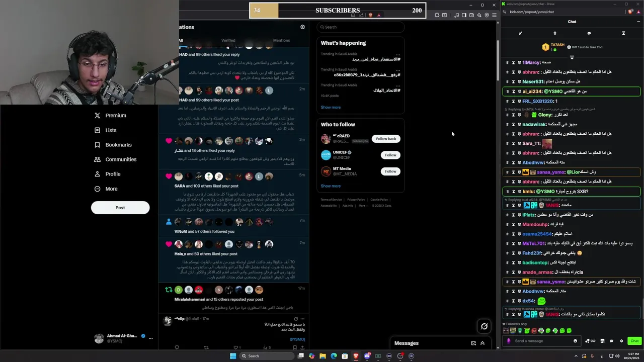Click the trash icon in Kick chat toolbar
This screenshot has height=362, width=644.
pos(555,33)
